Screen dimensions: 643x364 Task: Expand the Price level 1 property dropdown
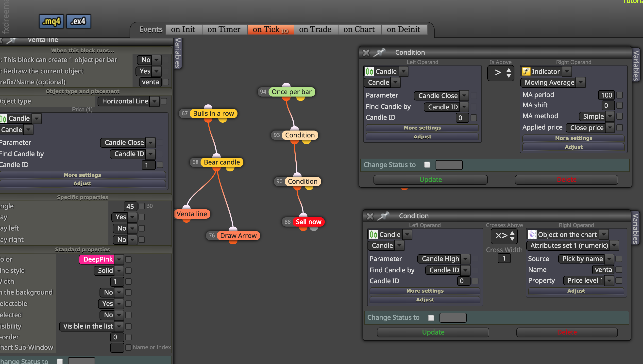click(609, 281)
